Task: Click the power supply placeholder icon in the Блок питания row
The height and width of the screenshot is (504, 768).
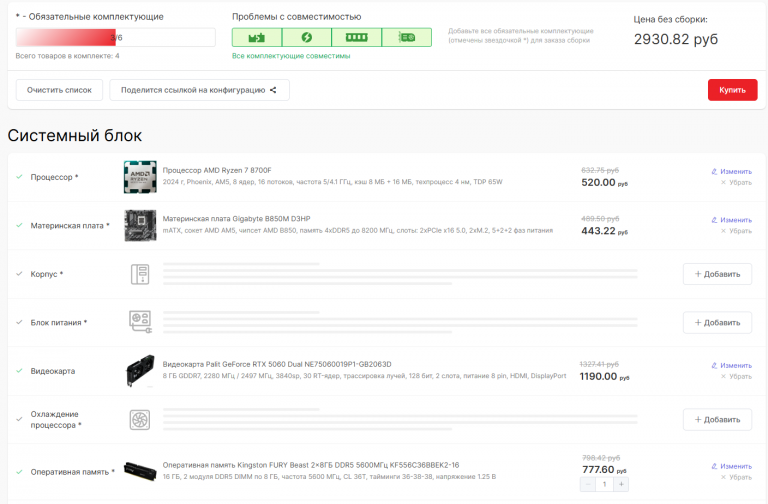Action: click(140, 322)
